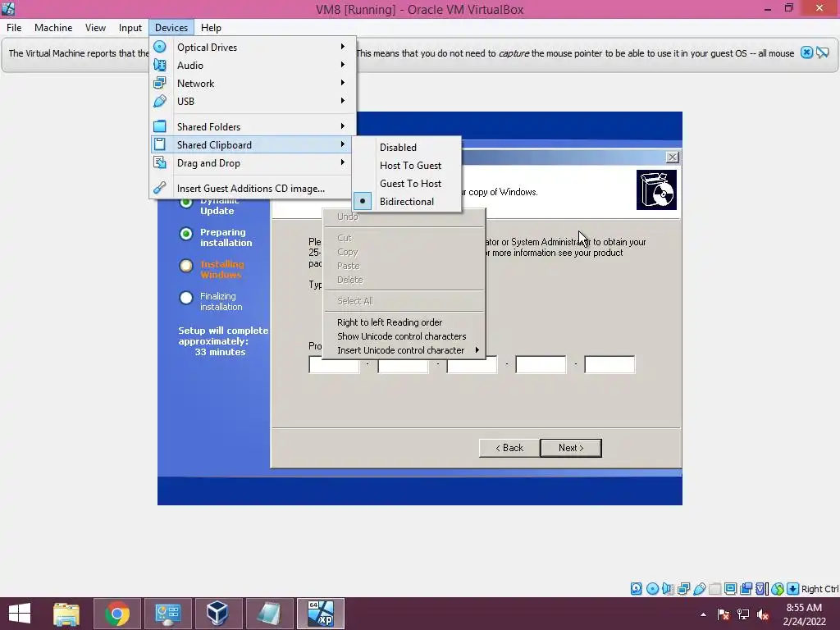Click the fourth product key field

tap(541, 364)
